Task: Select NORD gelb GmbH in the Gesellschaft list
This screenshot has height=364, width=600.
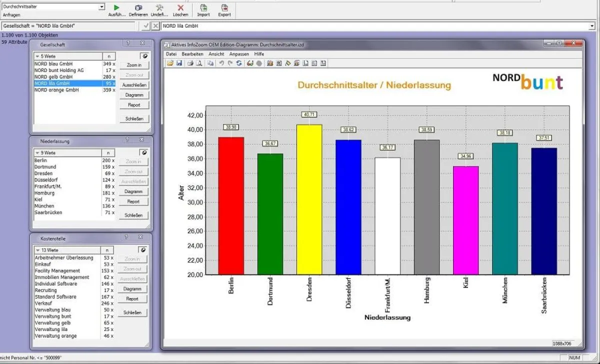Action: point(55,76)
